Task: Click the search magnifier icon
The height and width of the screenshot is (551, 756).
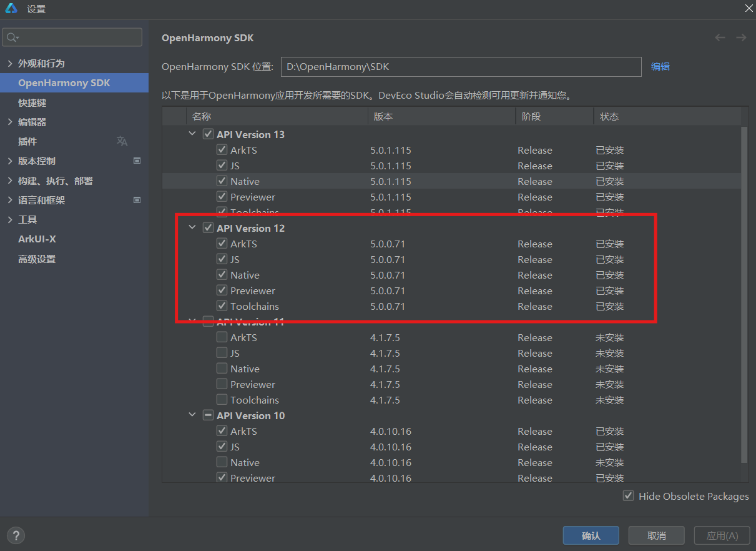Action: click(12, 37)
